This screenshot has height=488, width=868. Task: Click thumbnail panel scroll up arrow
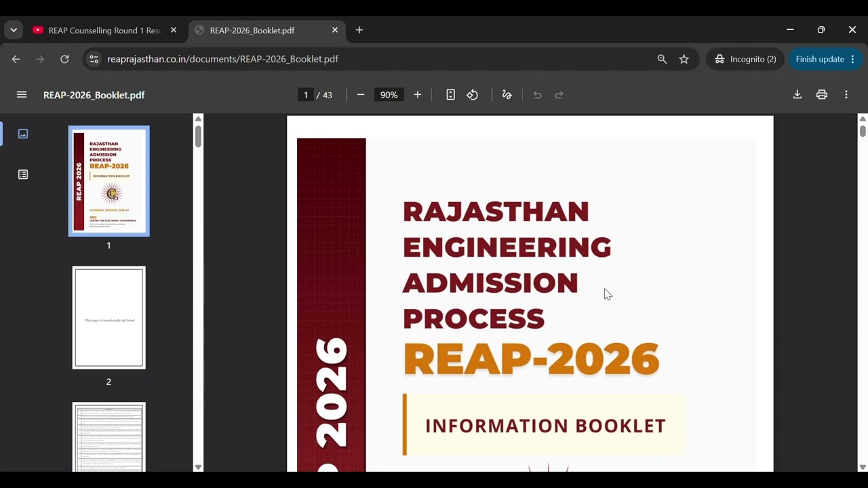click(x=198, y=119)
